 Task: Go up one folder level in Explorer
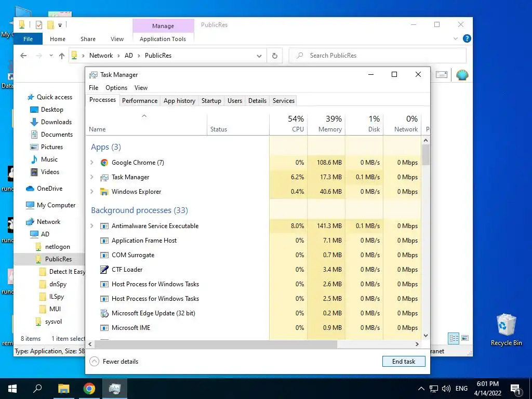point(61,56)
